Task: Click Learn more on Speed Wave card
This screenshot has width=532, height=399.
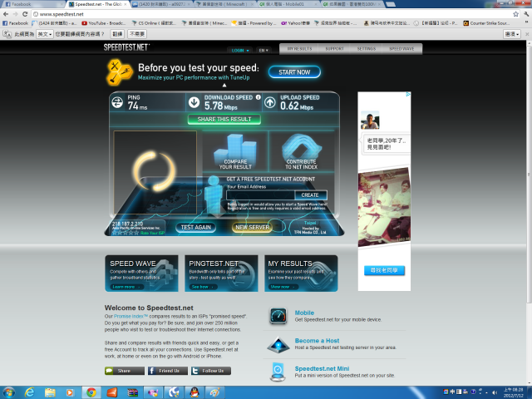Action: 126,287
